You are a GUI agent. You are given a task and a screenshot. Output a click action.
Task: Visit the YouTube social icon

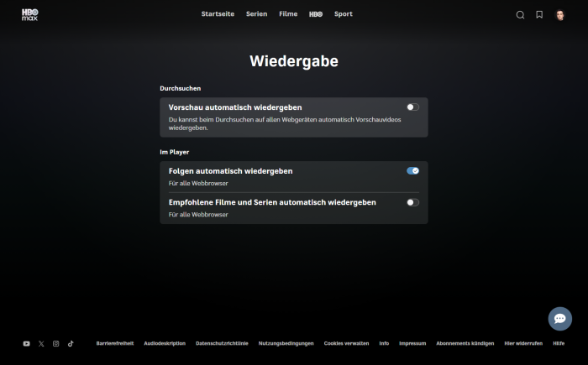coord(26,344)
